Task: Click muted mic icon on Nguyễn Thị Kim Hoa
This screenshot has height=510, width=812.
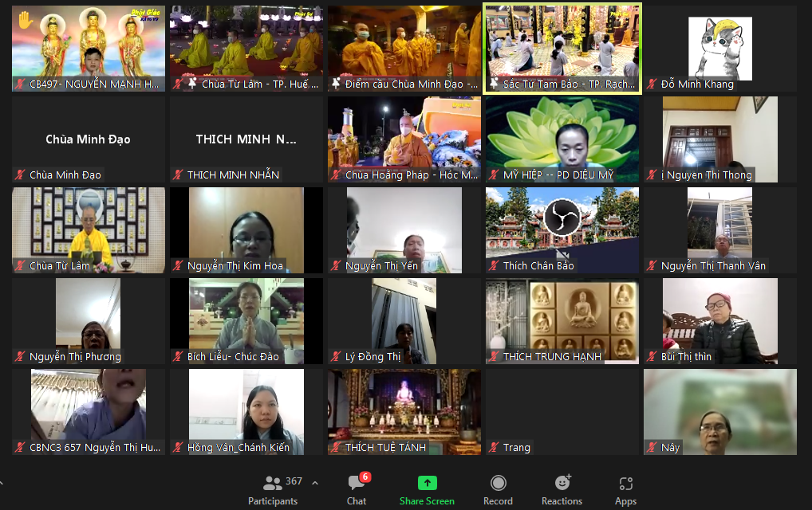Action: click(179, 266)
